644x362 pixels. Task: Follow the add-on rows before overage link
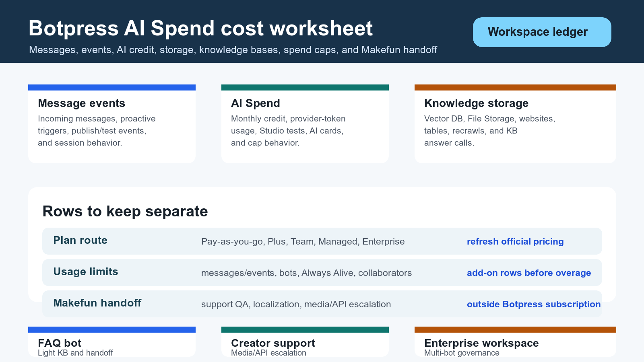point(529,273)
